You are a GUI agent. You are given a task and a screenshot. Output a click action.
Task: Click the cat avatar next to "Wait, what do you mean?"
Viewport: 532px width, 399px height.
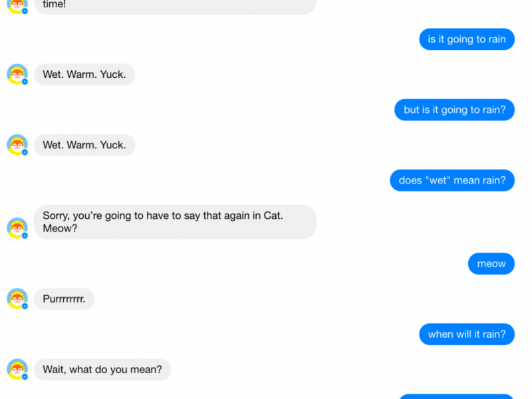pyautogui.click(x=17, y=369)
